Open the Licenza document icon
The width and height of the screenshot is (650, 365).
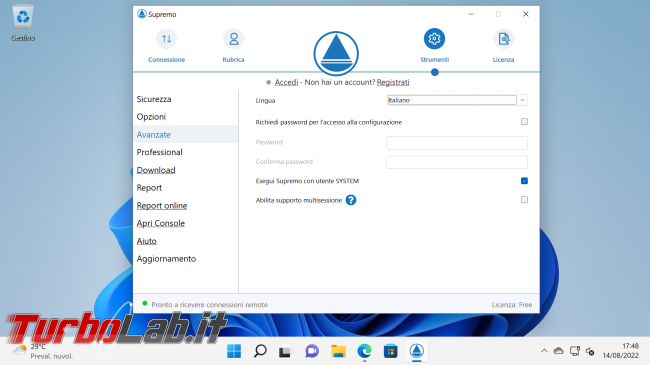coord(504,39)
